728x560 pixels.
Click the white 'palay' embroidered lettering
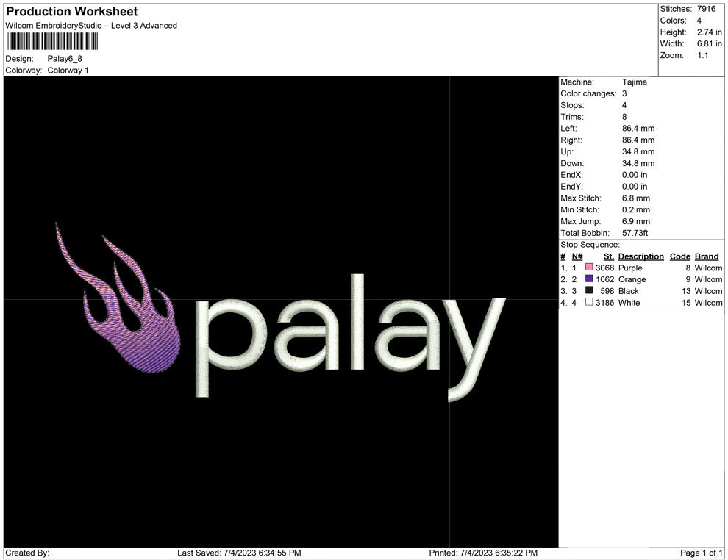(351, 338)
